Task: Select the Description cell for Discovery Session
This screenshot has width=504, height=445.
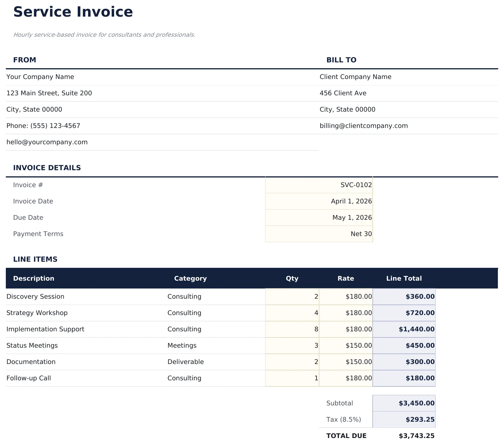Action: coord(35,296)
